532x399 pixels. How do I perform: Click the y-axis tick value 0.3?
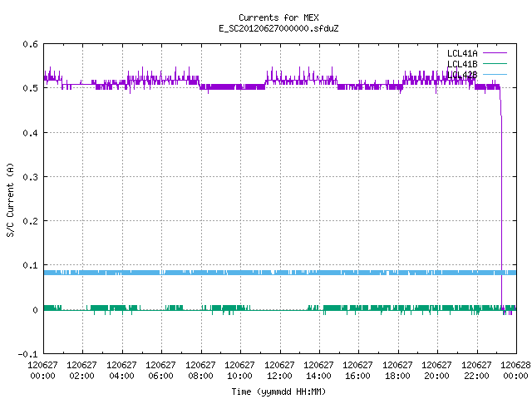pyautogui.click(x=30, y=177)
